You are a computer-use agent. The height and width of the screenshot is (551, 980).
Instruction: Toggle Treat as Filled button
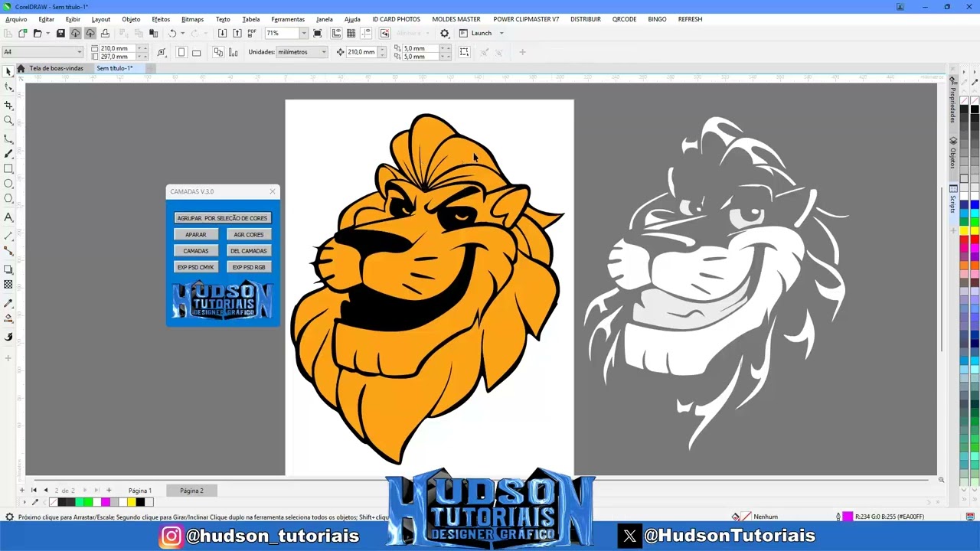tap(464, 52)
